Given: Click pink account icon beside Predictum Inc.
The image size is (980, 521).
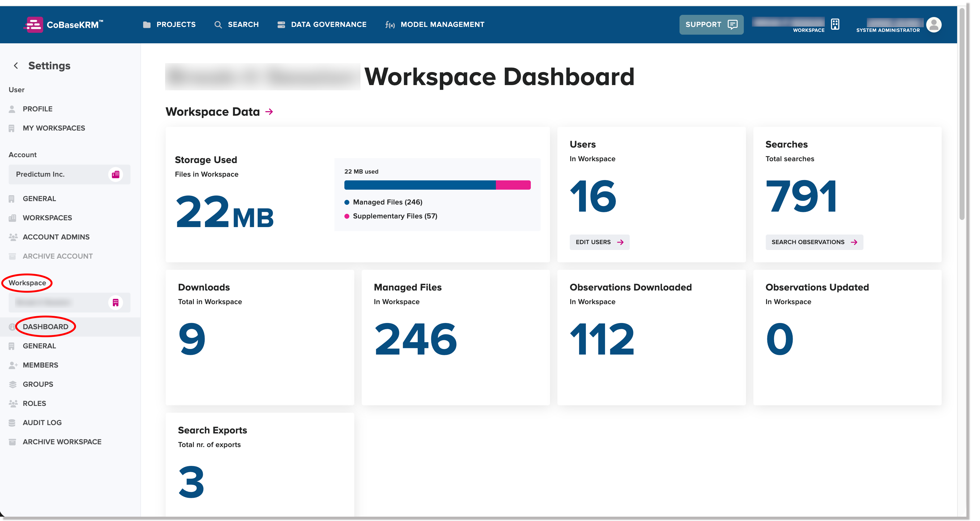Looking at the screenshot, I should tap(116, 174).
